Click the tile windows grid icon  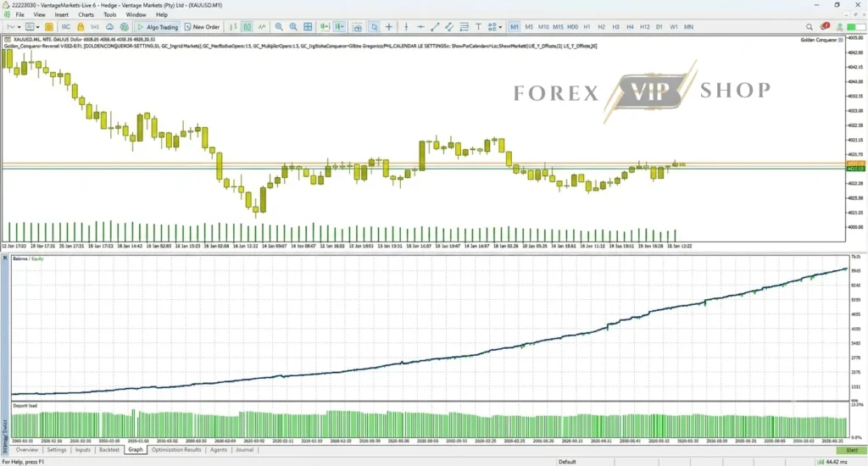tap(308, 26)
